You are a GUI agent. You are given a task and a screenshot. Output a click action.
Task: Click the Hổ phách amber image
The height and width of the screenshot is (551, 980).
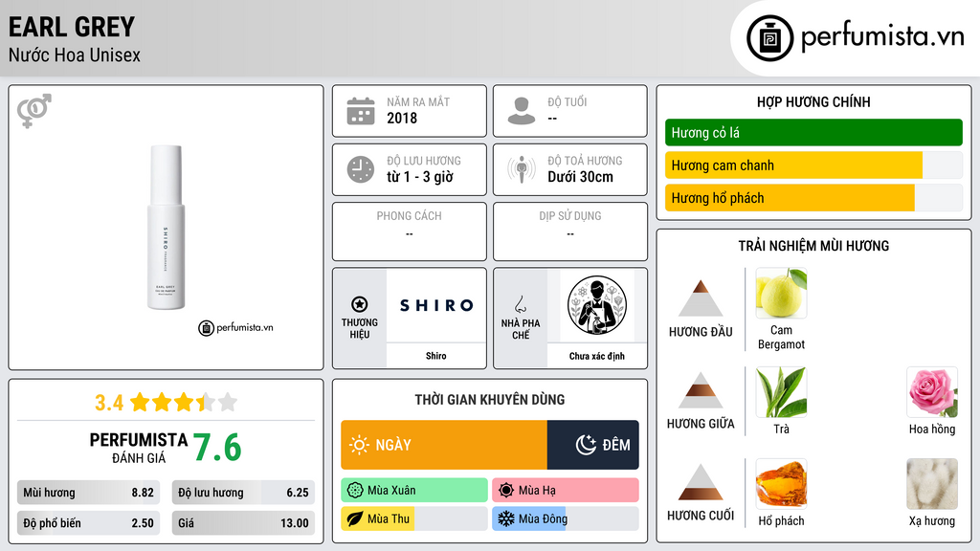pyautogui.click(x=781, y=483)
